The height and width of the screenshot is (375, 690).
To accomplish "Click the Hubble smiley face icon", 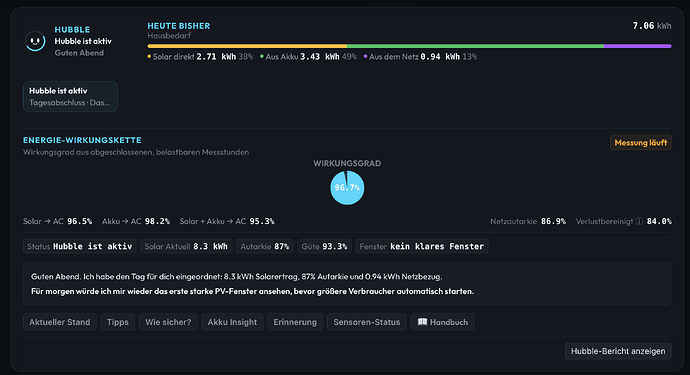I will click(x=35, y=41).
